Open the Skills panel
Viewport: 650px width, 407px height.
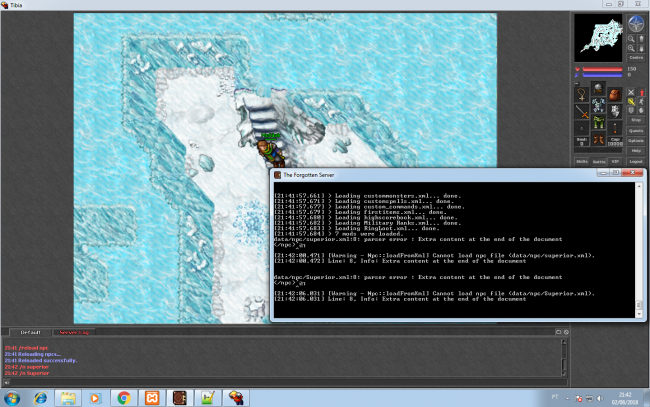coord(582,162)
